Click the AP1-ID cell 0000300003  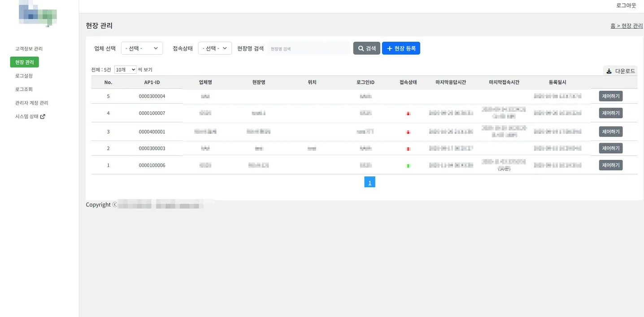point(152,148)
